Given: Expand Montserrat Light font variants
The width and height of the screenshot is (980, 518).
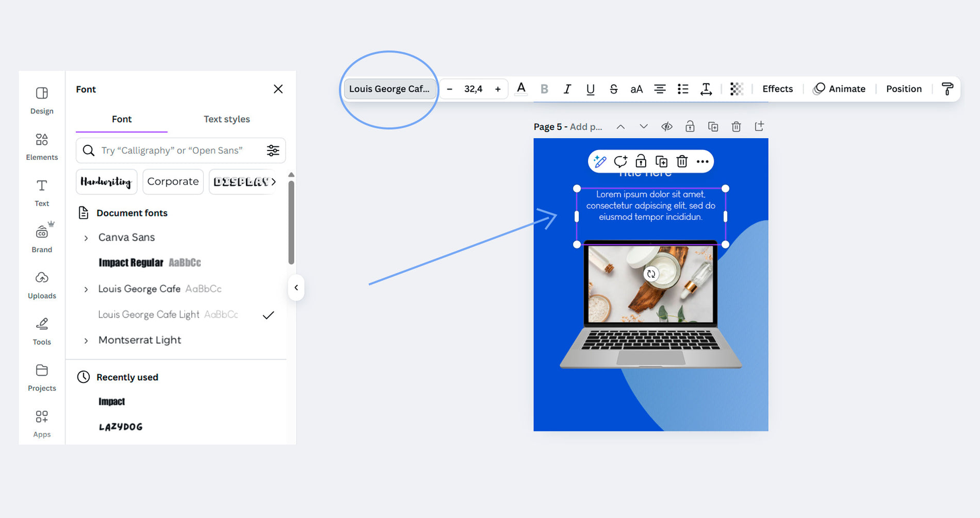Looking at the screenshot, I should coord(86,341).
